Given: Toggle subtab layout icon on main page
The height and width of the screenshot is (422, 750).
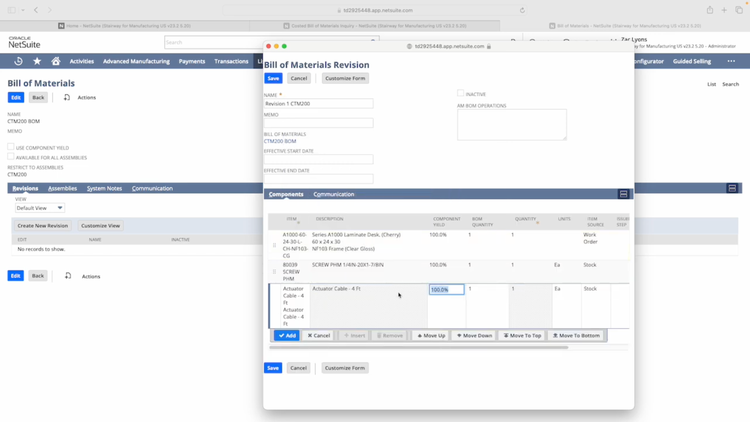Looking at the screenshot, I should point(732,189).
